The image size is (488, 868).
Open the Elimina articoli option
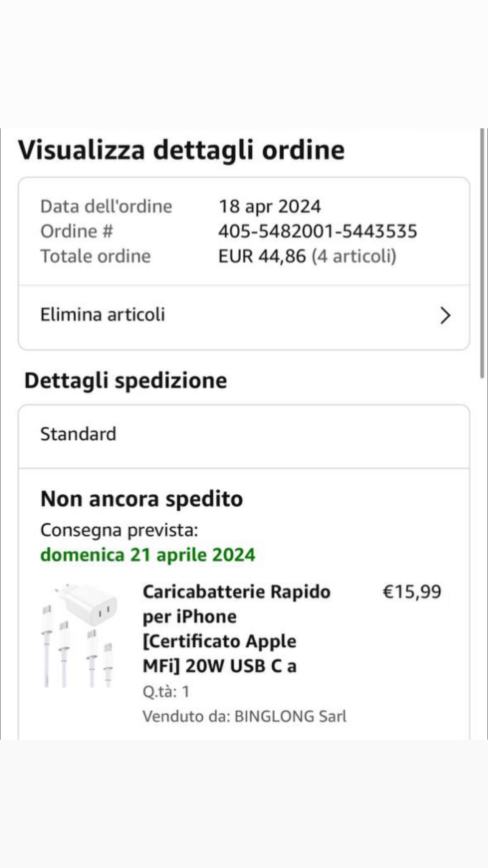[x=103, y=315]
